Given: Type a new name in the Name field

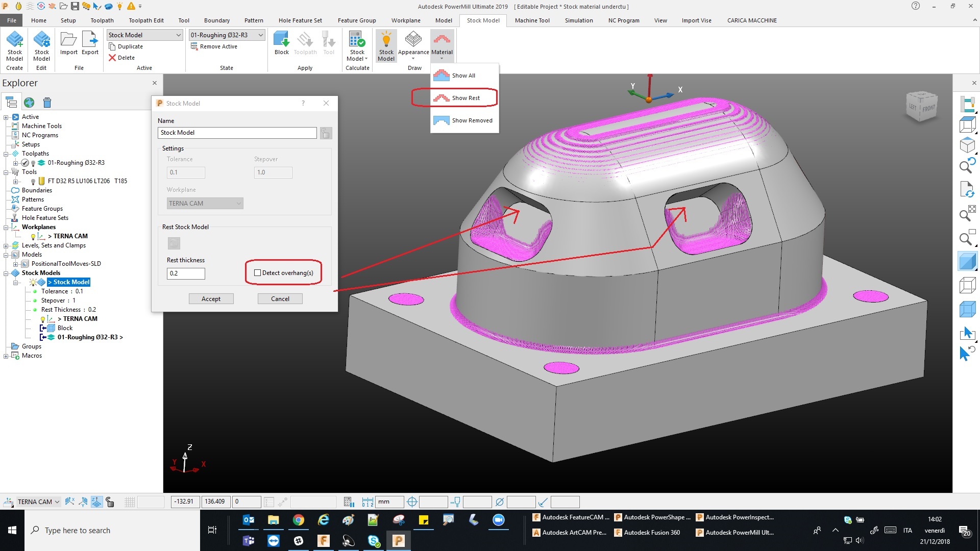Looking at the screenshot, I should click(x=236, y=133).
